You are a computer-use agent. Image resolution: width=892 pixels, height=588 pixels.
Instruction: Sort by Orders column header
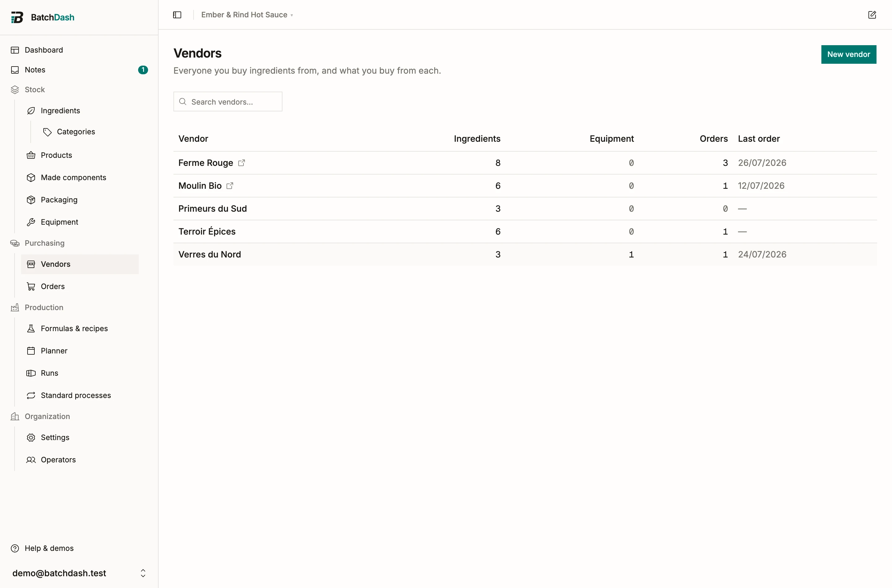[x=714, y=139]
